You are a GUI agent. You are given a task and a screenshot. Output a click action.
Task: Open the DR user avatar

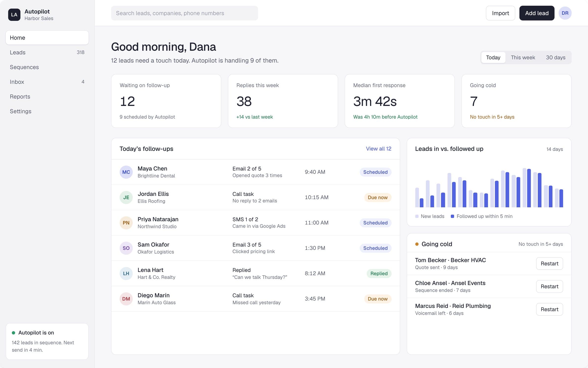565,13
